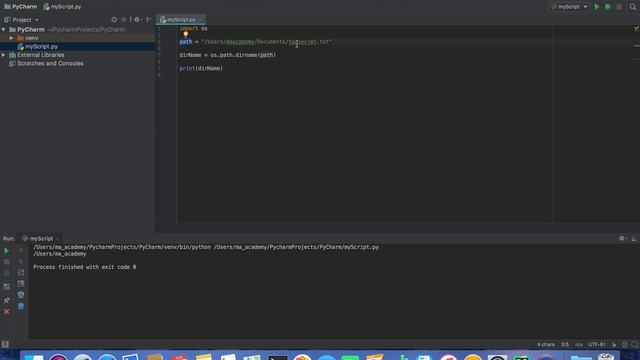Click the myScript.py breadcrumb in navigation bar

(62, 7)
